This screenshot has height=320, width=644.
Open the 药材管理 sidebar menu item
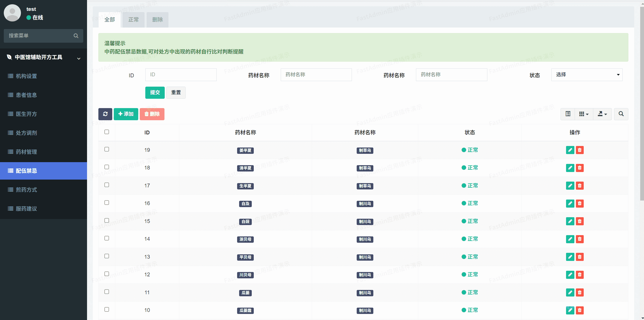point(26,152)
